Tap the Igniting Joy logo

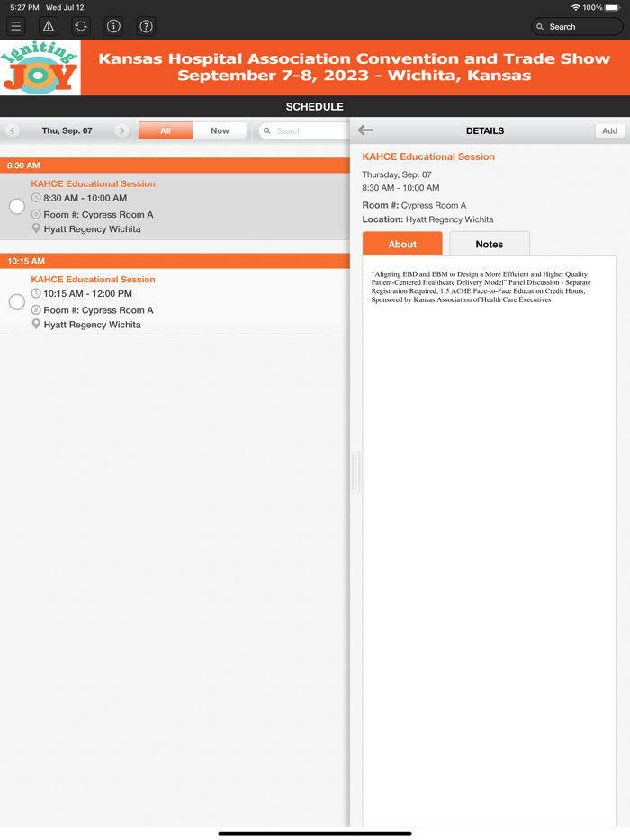(x=40, y=68)
